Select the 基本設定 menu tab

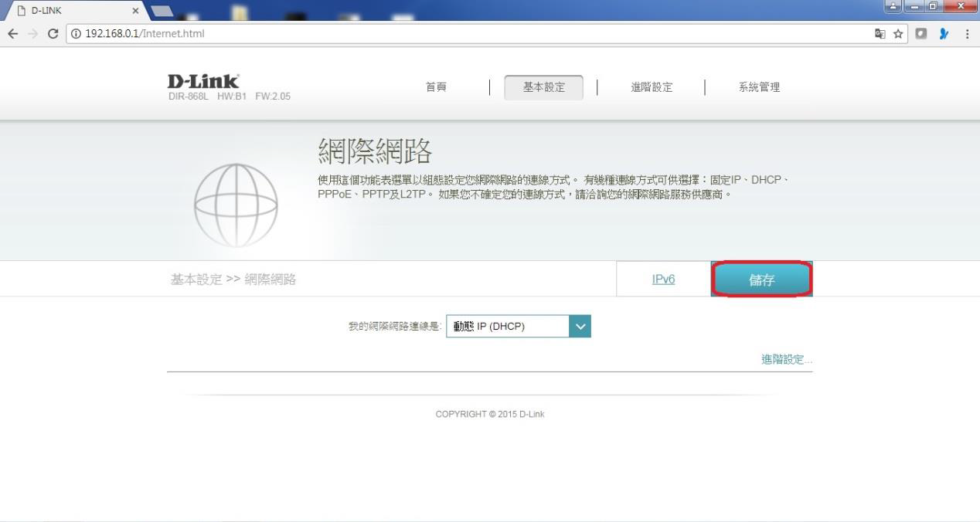coord(543,87)
